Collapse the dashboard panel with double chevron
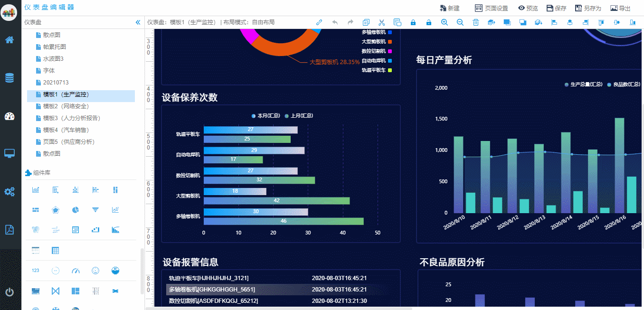 (138, 22)
